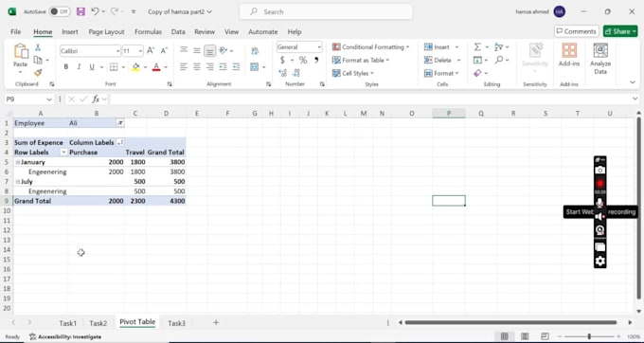Image resolution: width=644 pixels, height=343 pixels.
Task: Switch to Task1 sheet tab
Action: [68, 323]
